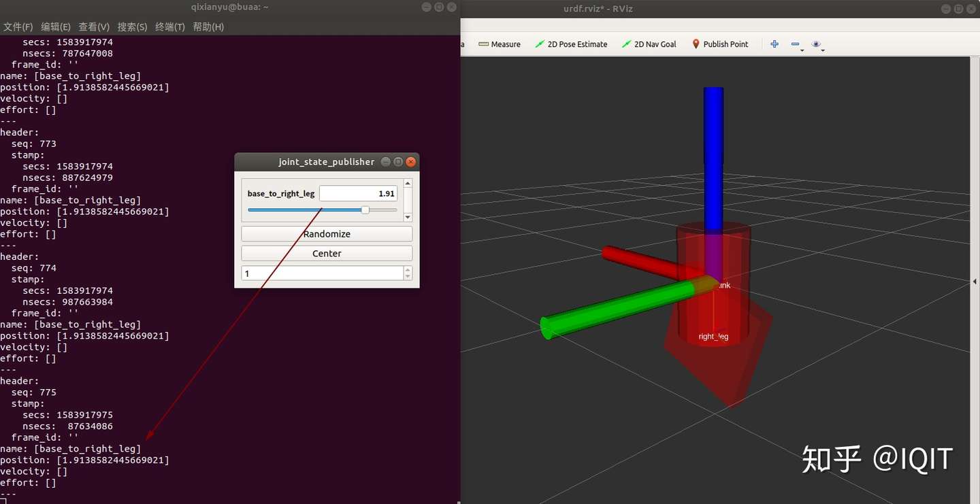This screenshot has height=504, width=980.
Task: Click the base_to_right_leg value field
Action: (x=358, y=193)
